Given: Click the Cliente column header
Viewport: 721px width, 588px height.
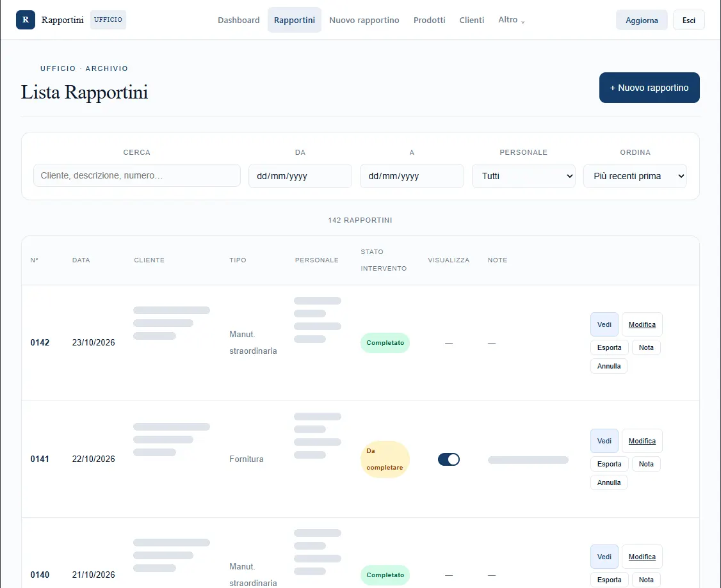Looking at the screenshot, I should click(x=149, y=260).
